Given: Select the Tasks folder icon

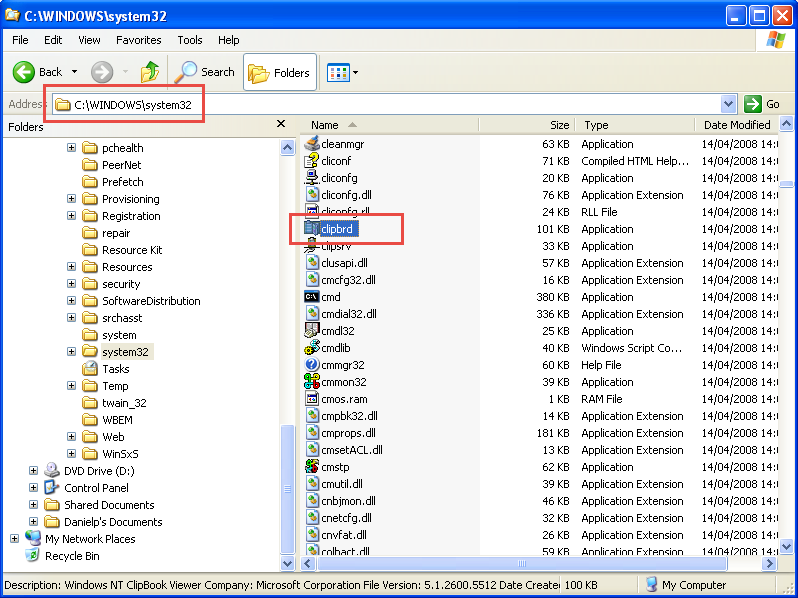Looking at the screenshot, I should tap(90, 368).
